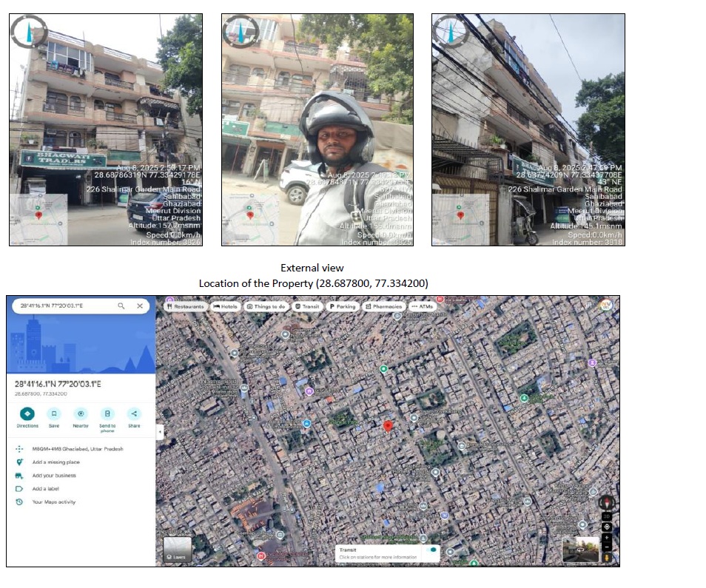Image resolution: width=706 pixels, height=588 pixels.
Task: Open Your Maps activity
Action: (x=53, y=502)
